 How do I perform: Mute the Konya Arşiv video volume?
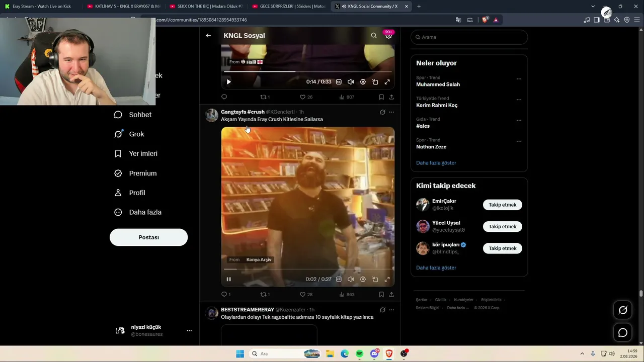click(x=351, y=280)
